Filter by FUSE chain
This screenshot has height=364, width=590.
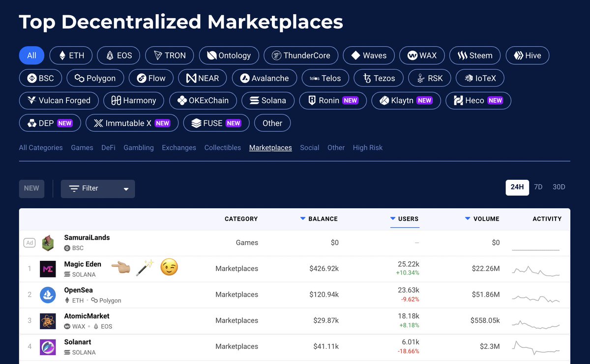click(216, 123)
